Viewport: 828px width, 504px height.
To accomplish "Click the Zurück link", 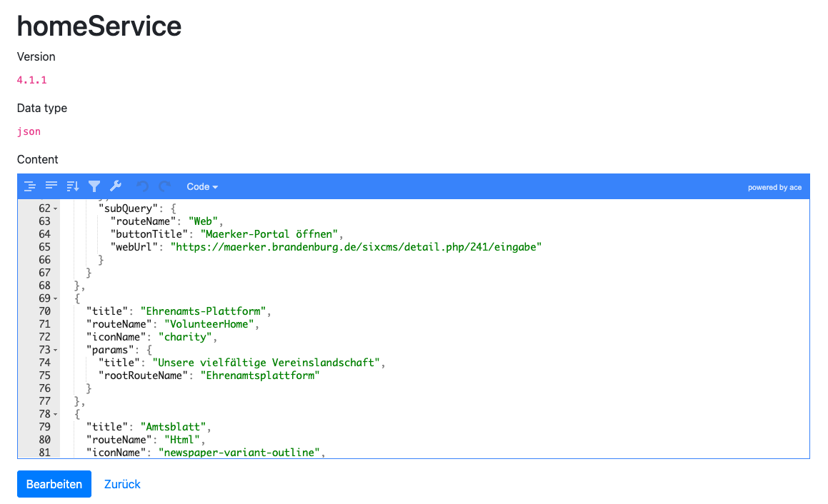I will coord(122,484).
